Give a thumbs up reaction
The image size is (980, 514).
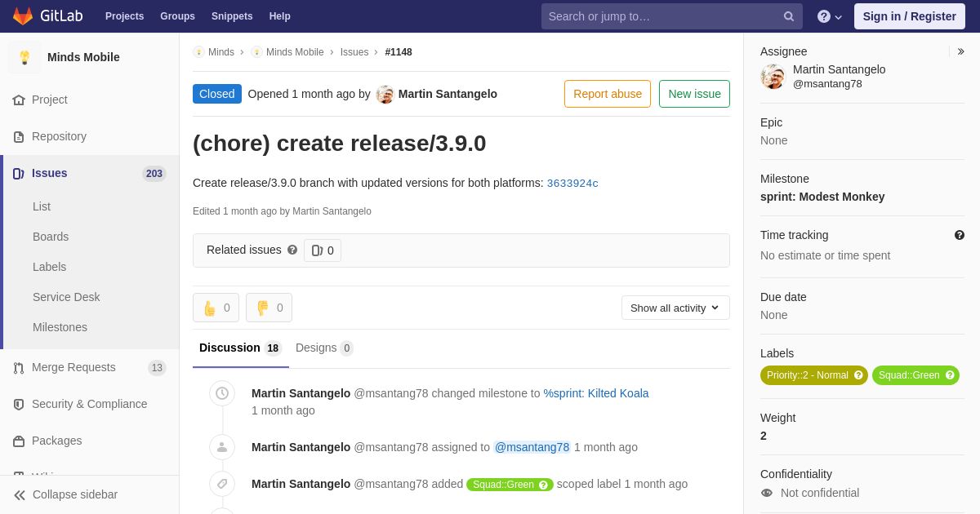coord(216,308)
